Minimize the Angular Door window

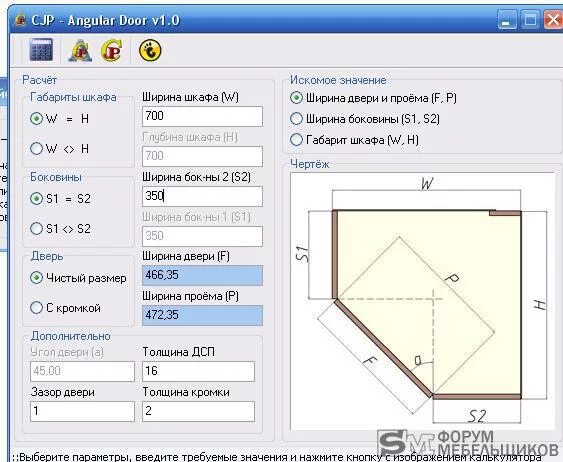(x=507, y=20)
